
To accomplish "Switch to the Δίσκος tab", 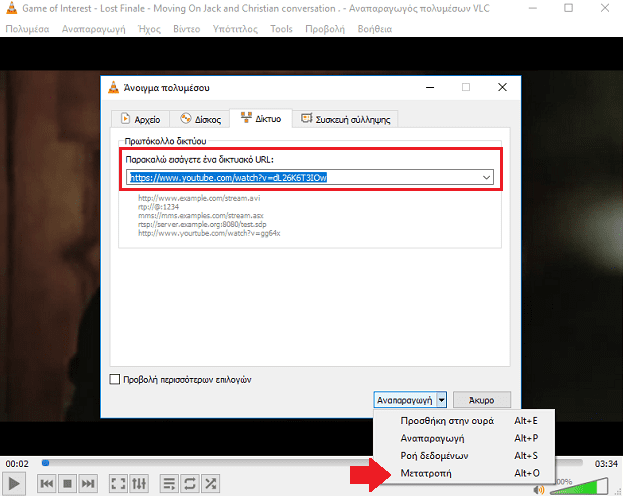I will [200, 119].
